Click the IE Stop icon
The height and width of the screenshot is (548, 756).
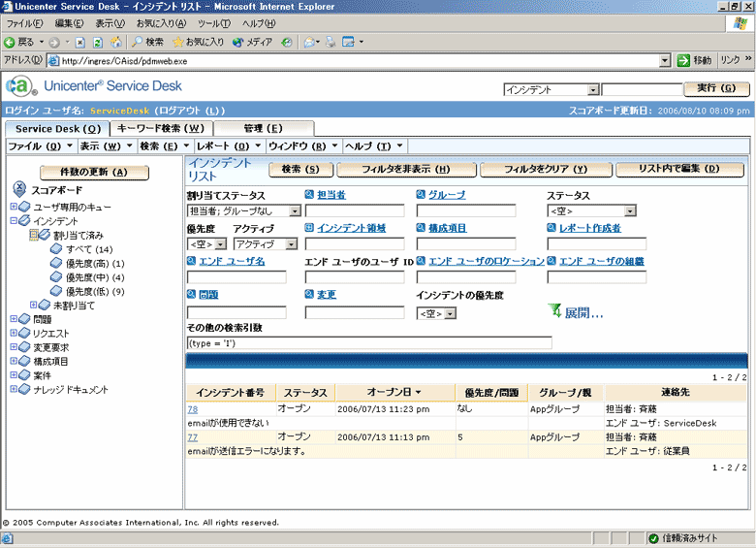(x=80, y=43)
